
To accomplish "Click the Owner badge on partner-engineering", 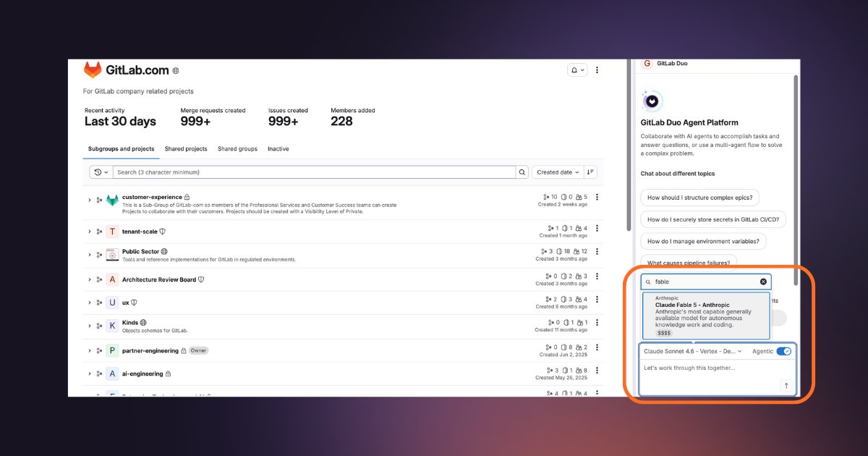I will coord(198,350).
